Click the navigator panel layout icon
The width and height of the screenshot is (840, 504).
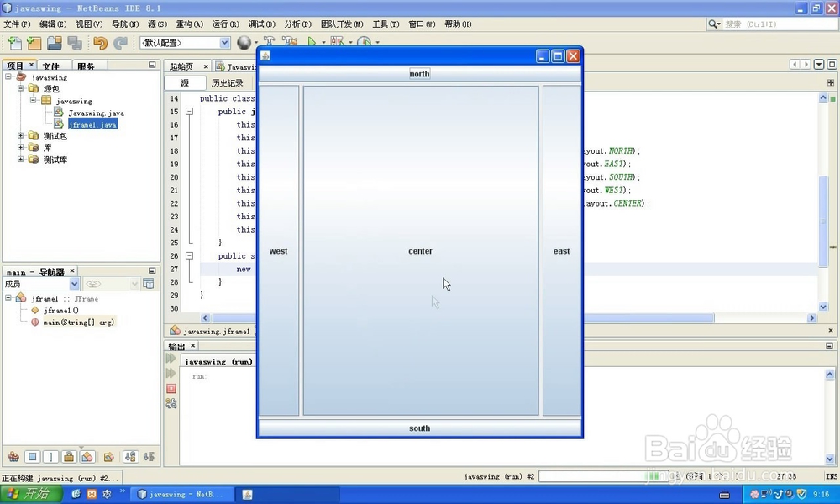[149, 284]
